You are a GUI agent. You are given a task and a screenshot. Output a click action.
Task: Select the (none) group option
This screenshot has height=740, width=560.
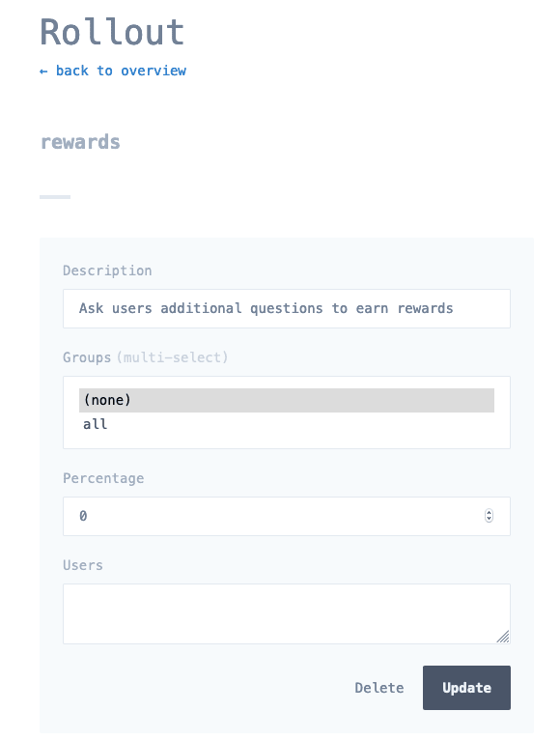[x=287, y=400]
